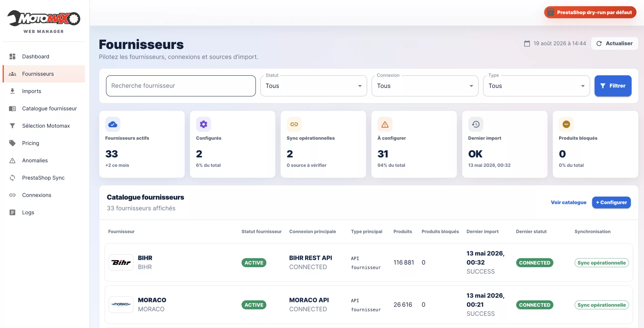644x328 pixels.
Task: Click the Type principal column header
Action: (x=367, y=232)
